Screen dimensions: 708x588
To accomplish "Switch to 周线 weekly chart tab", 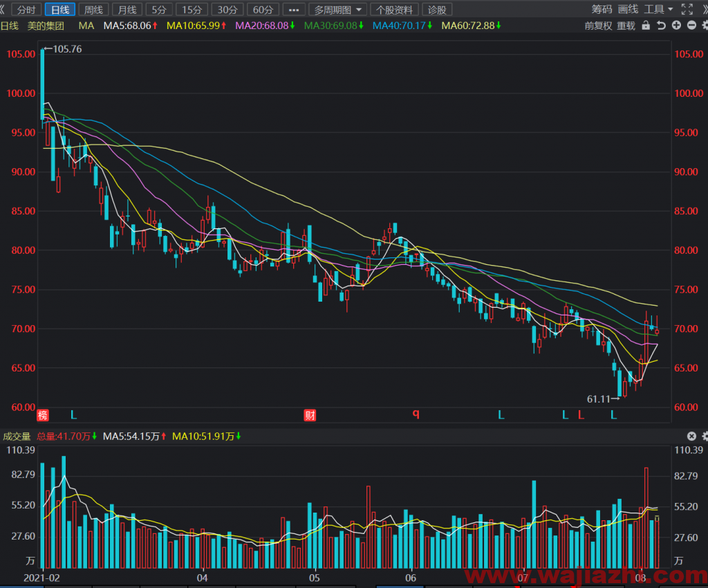I will (x=93, y=10).
